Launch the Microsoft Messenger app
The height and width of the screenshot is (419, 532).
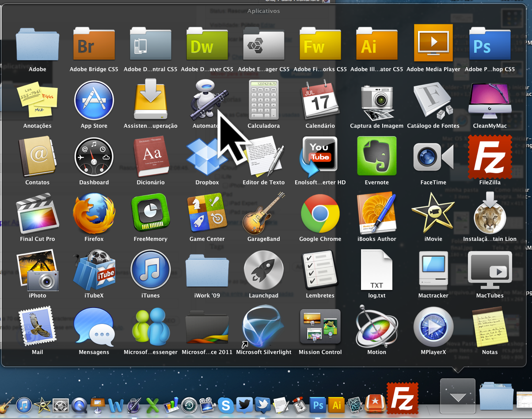pos(150,327)
